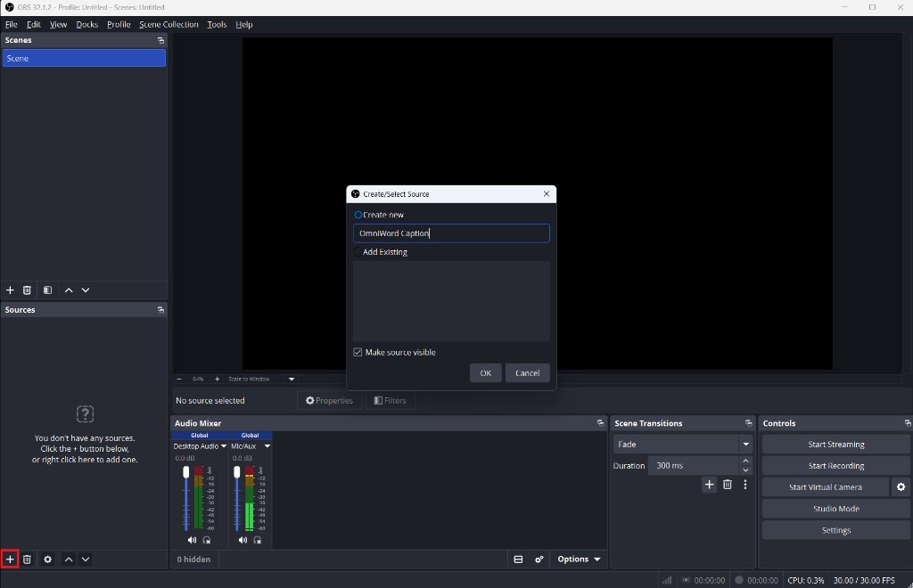
Task: Toggle Mic/Aux monitoring headphone icon
Action: (x=258, y=540)
